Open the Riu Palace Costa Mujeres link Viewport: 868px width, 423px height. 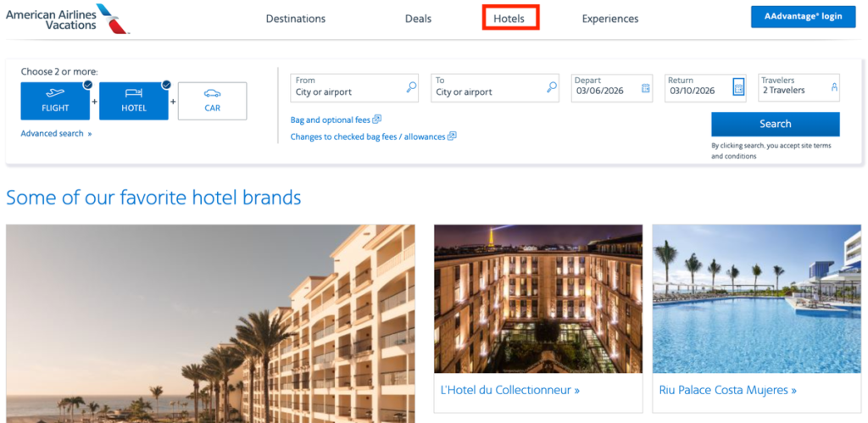click(727, 391)
